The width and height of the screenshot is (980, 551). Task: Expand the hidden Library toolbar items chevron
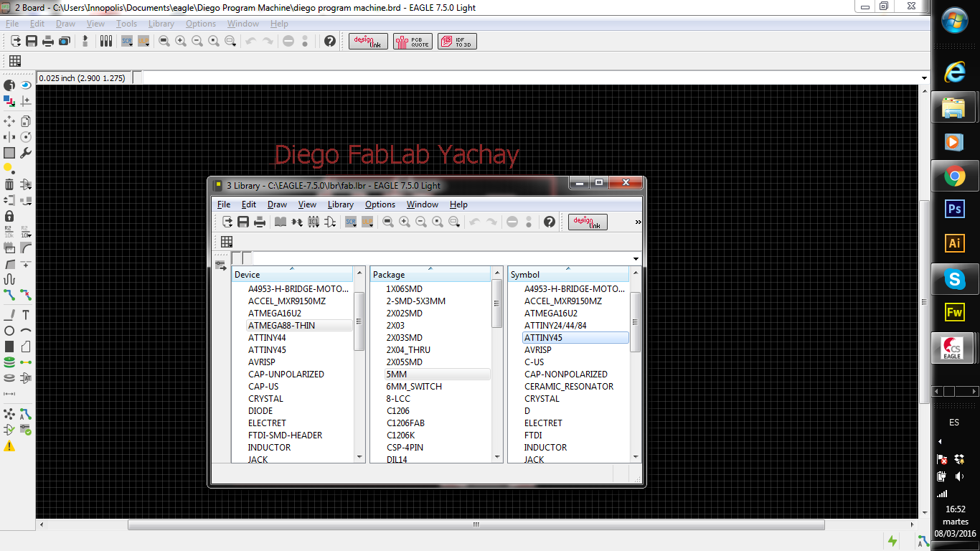point(639,222)
